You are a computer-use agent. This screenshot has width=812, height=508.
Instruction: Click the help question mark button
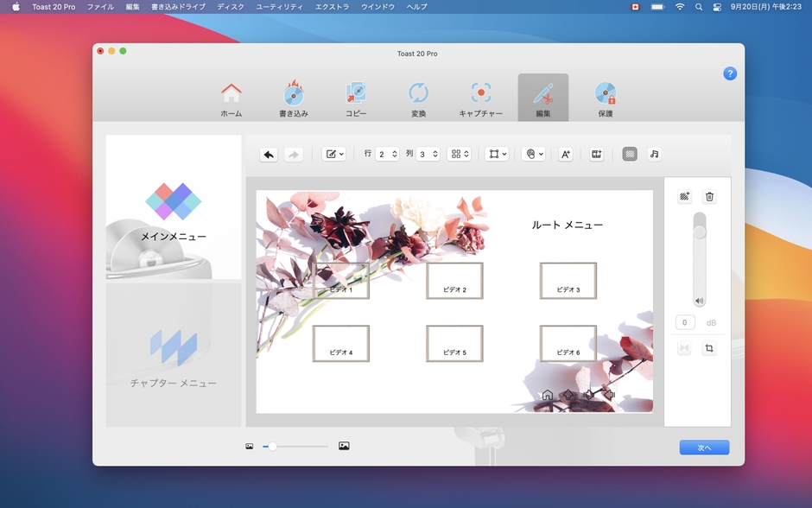(730, 73)
